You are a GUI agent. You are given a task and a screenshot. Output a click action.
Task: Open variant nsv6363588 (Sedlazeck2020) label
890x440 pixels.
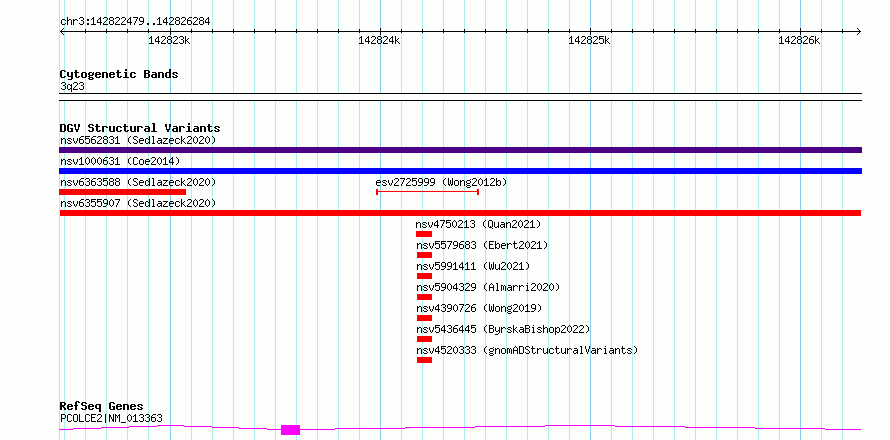tap(138, 182)
